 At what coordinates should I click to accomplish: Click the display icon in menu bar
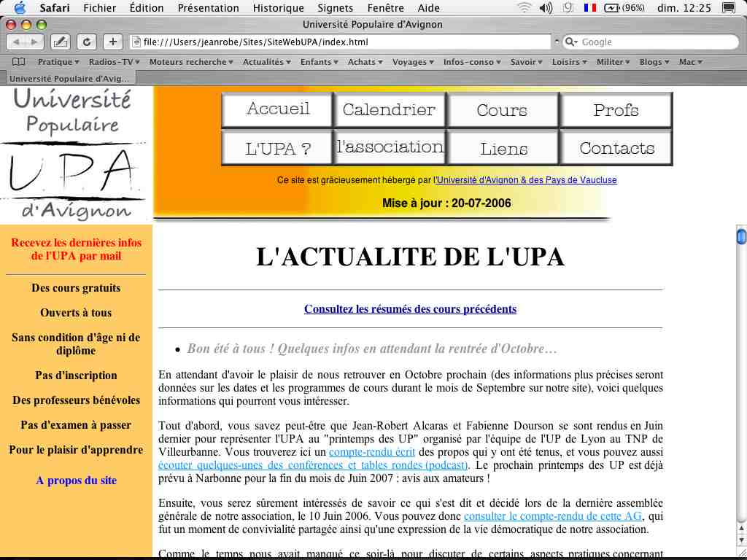click(x=729, y=7)
